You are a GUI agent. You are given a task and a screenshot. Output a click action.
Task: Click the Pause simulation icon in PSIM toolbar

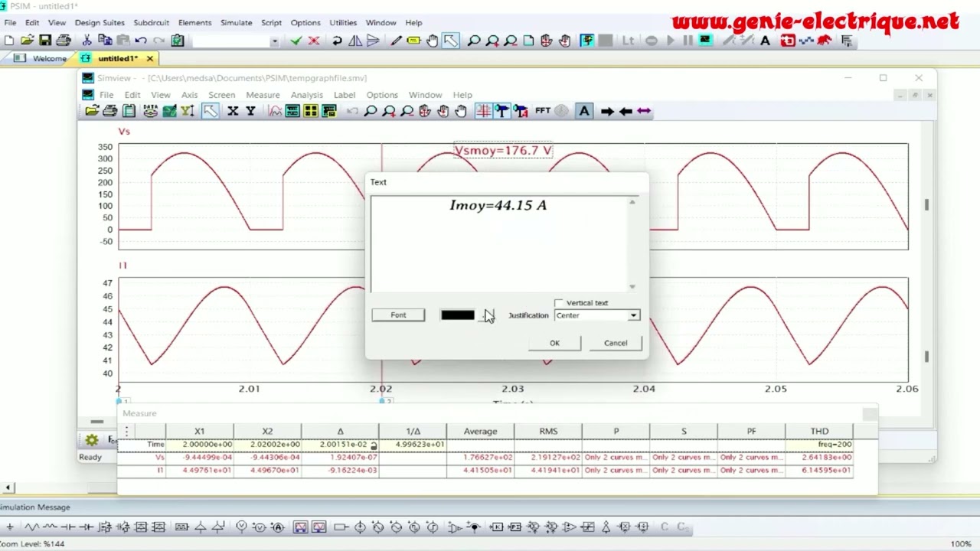point(688,41)
